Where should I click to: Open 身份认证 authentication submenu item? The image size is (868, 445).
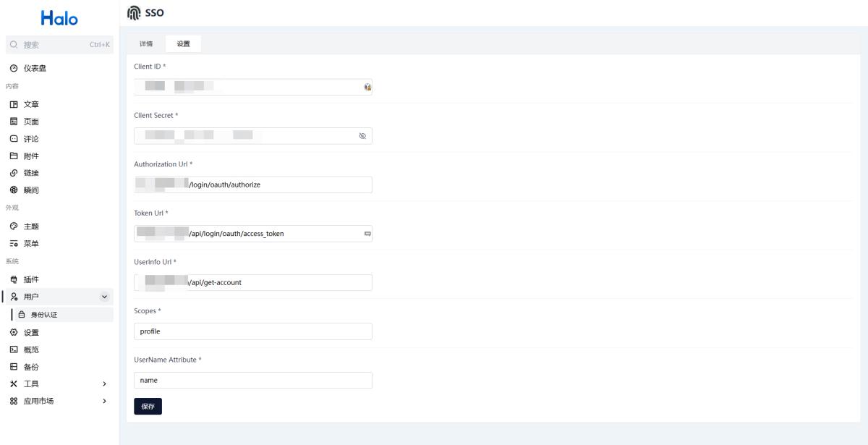click(43, 315)
